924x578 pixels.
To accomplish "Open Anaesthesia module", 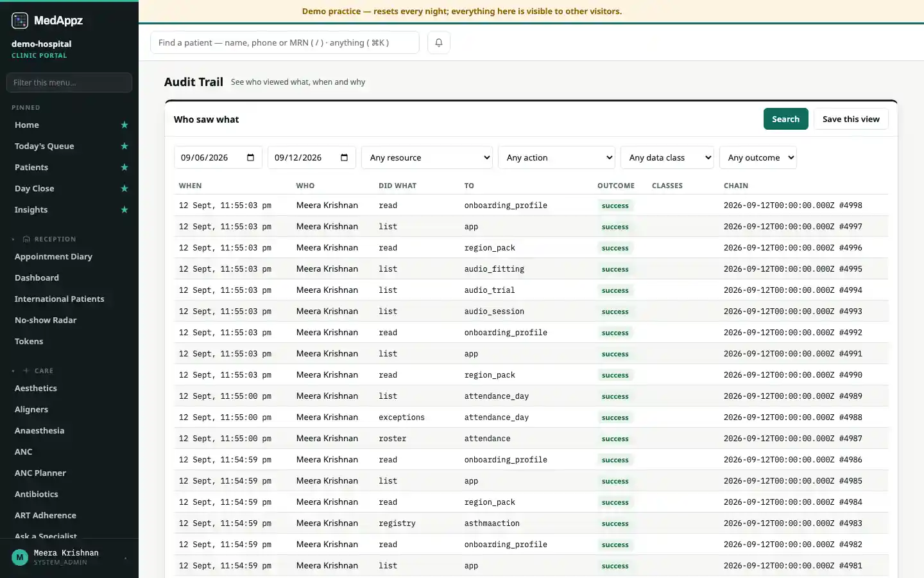I will tap(40, 431).
